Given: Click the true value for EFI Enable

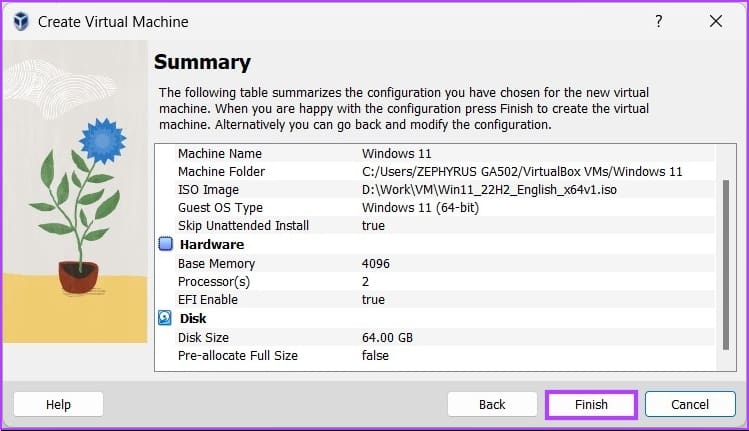Looking at the screenshot, I should pyautogui.click(x=373, y=300).
